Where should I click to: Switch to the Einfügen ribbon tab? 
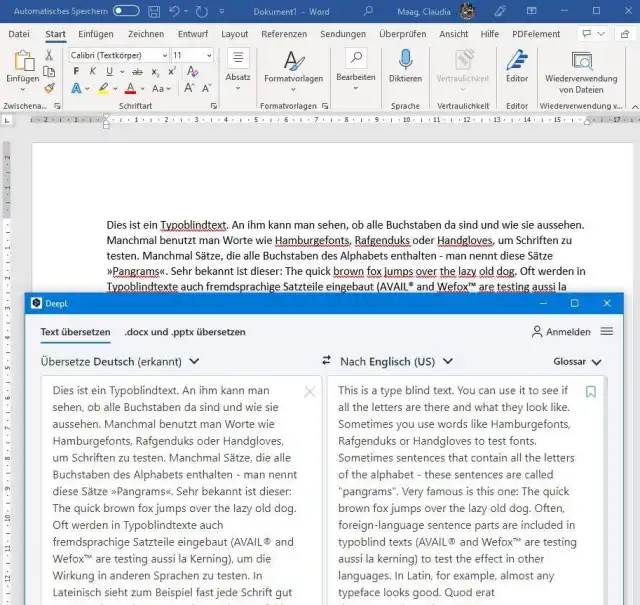coord(95,33)
